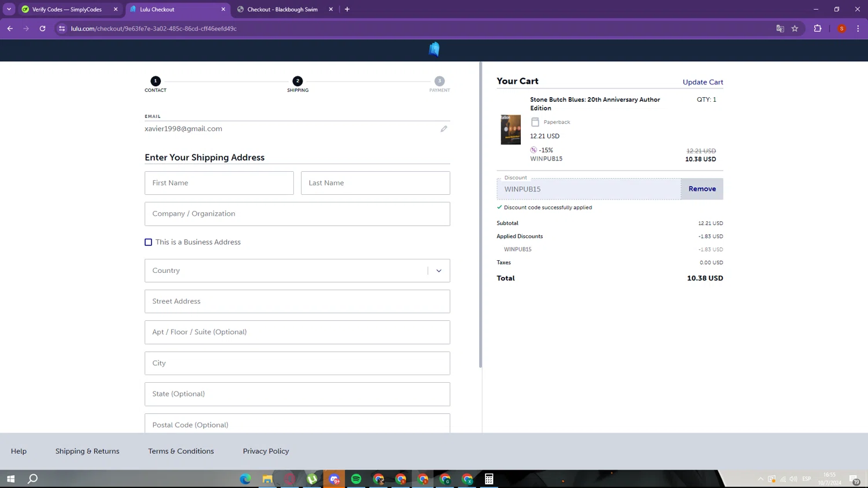Image resolution: width=868 pixels, height=488 pixels.
Task: View site information icon in address bar
Action: click(62, 28)
